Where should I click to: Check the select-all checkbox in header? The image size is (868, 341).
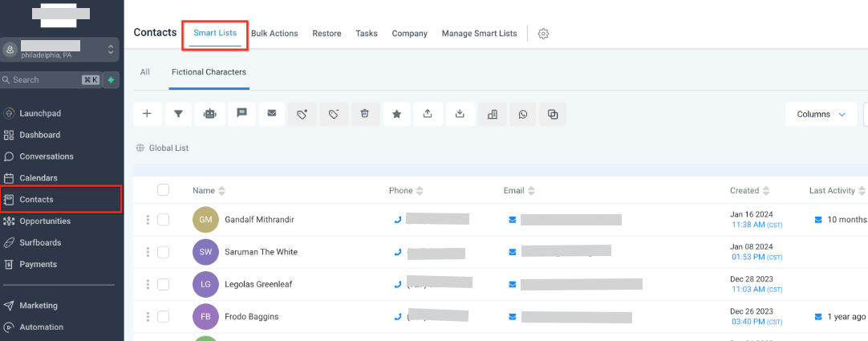(x=164, y=190)
